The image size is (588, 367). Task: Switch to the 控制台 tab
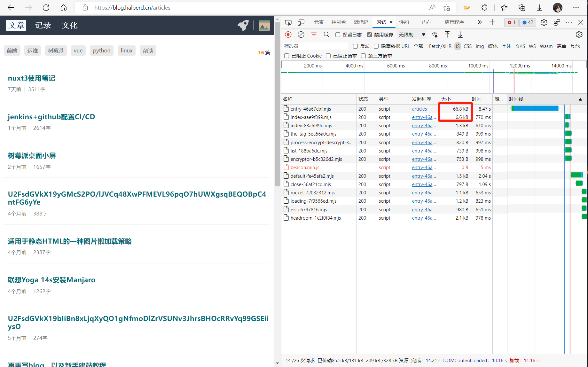pos(339,22)
